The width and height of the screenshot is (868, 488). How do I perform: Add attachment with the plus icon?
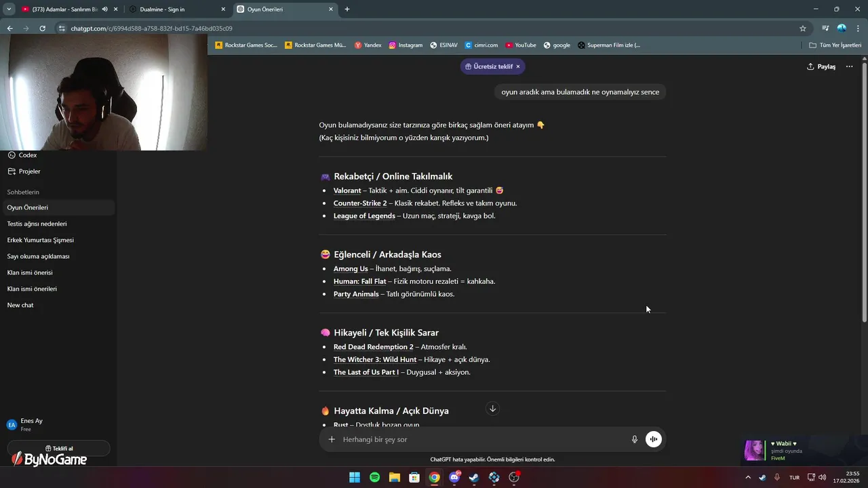(x=332, y=439)
